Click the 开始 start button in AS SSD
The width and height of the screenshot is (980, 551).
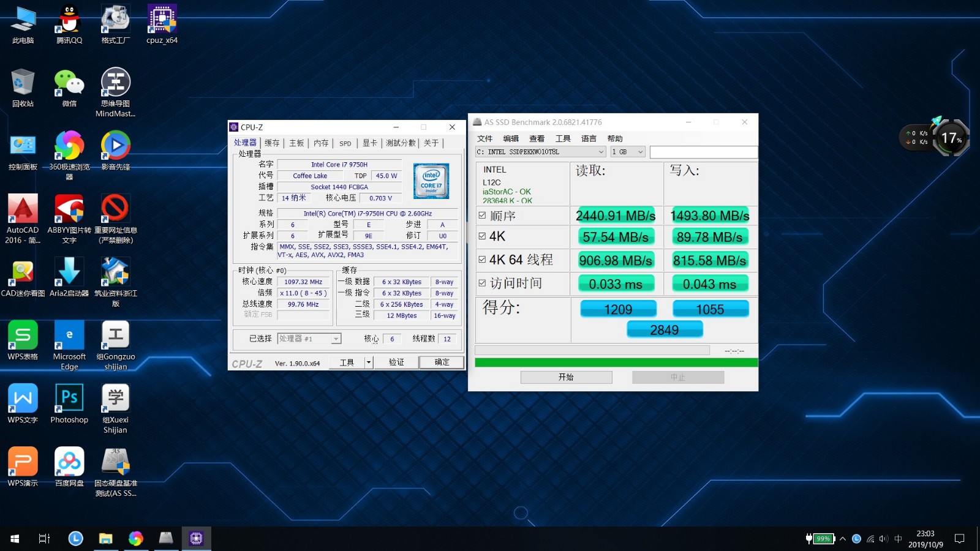click(x=567, y=377)
